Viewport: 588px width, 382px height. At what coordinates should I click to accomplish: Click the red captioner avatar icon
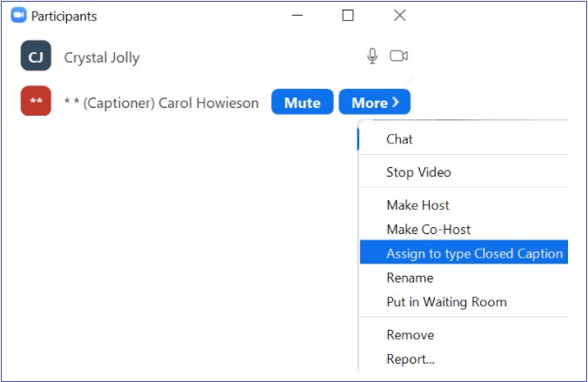point(36,102)
